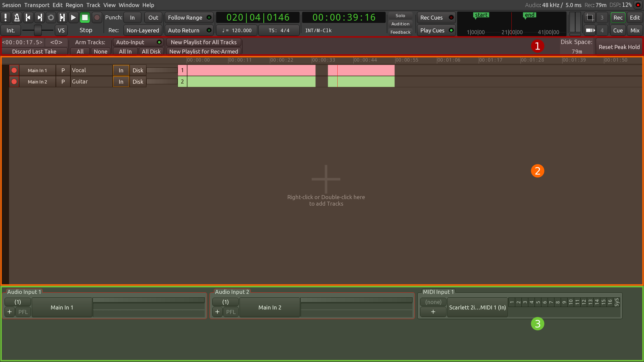
Task: Click the Play transport button
Action: (x=73, y=18)
